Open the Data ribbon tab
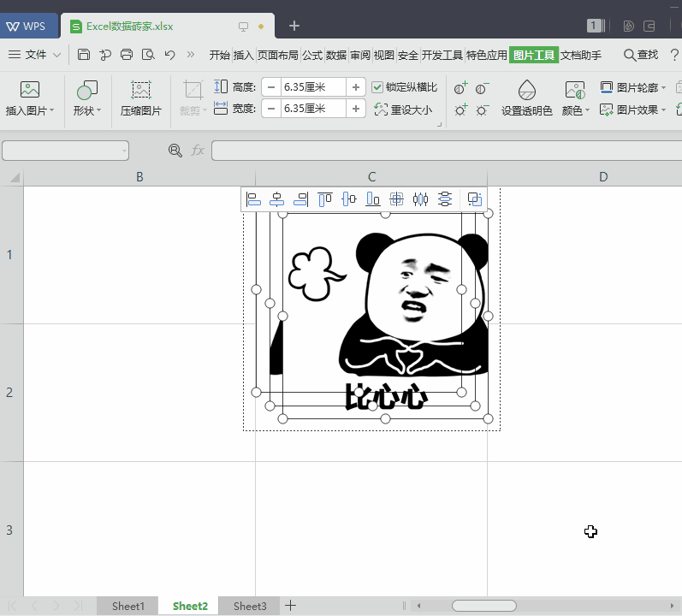Image resolution: width=682 pixels, height=616 pixels. tap(336, 55)
